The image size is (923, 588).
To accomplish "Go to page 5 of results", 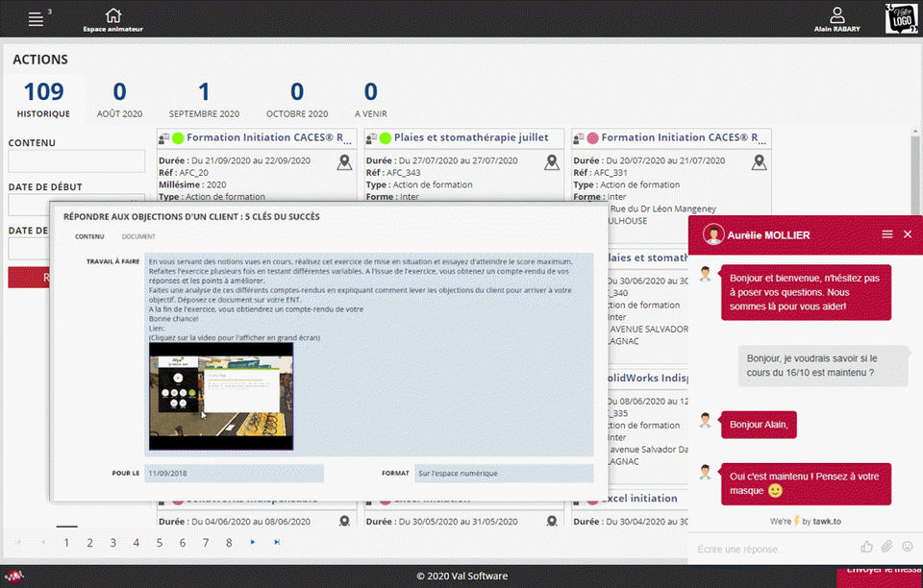I will click(x=159, y=543).
